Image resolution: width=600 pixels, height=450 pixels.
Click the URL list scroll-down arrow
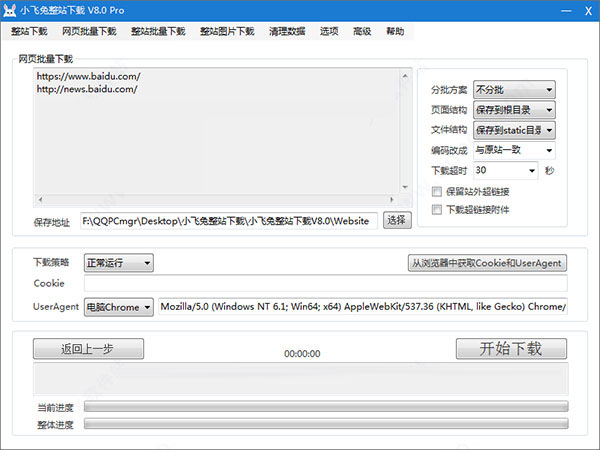click(x=405, y=187)
